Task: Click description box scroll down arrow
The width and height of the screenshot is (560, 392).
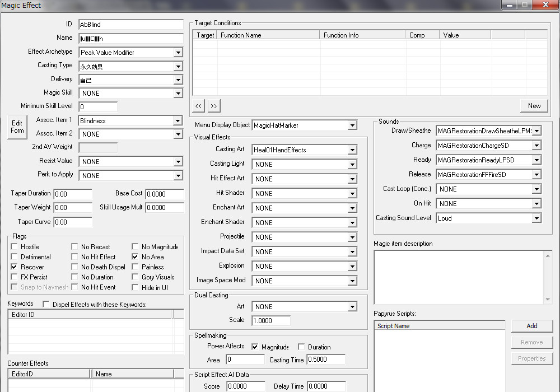Action: coord(548,300)
